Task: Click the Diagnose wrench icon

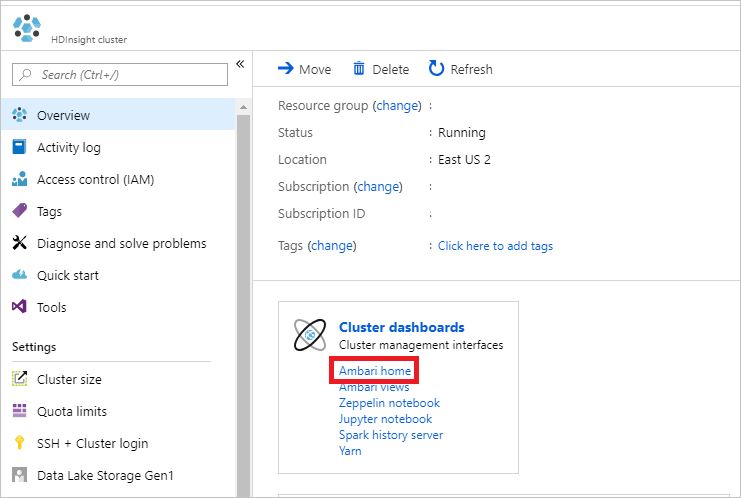Action: (x=19, y=243)
